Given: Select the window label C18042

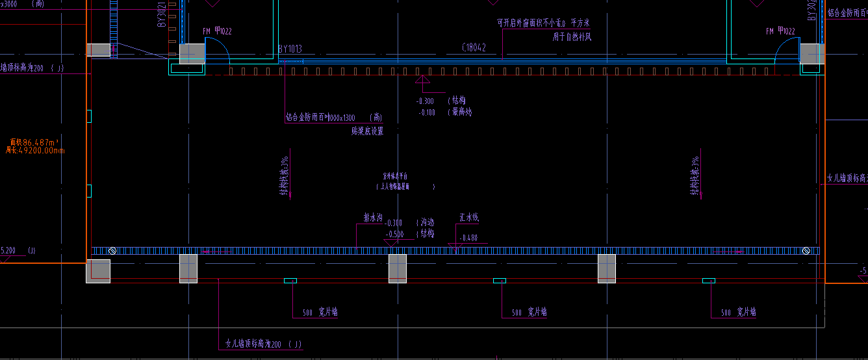Looking at the screenshot, I should tap(474, 48).
